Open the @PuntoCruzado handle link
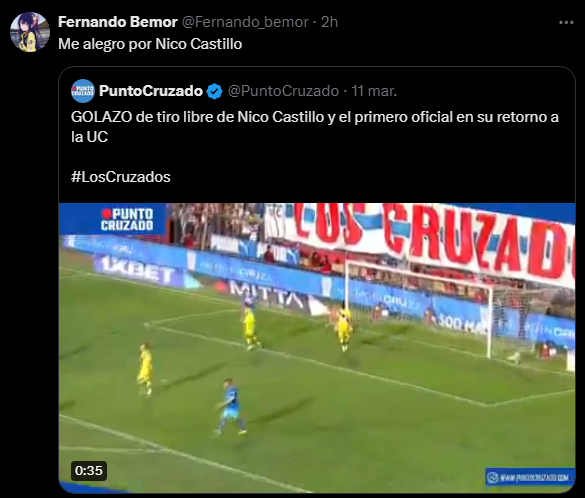This screenshot has height=498, width=585. point(283,91)
